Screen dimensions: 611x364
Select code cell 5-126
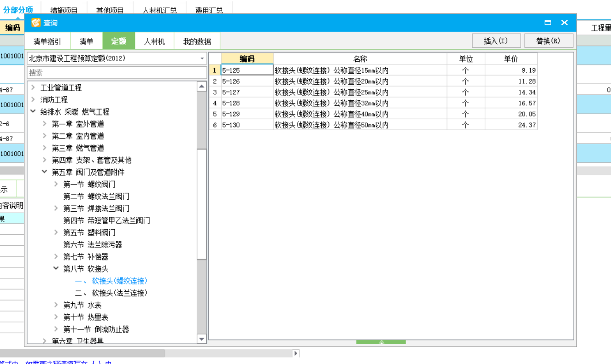(x=247, y=81)
